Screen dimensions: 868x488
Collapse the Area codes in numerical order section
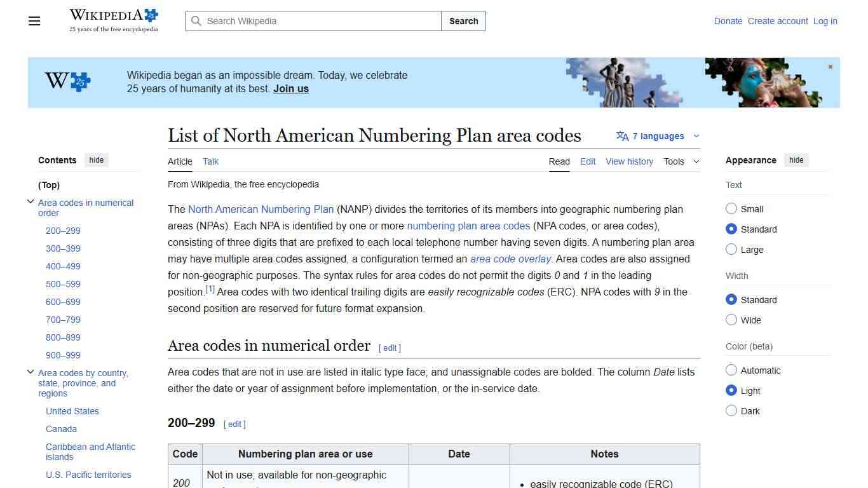pyautogui.click(x=31, y=201)
